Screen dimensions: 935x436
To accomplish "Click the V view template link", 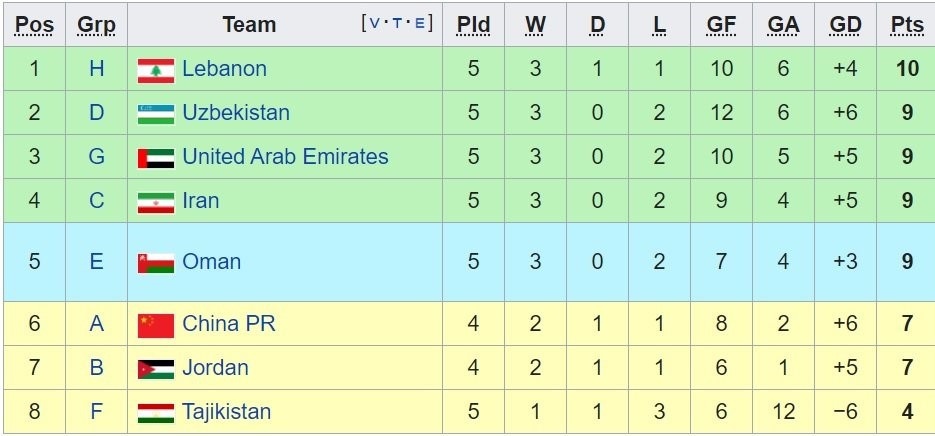I will click(375, 23).
